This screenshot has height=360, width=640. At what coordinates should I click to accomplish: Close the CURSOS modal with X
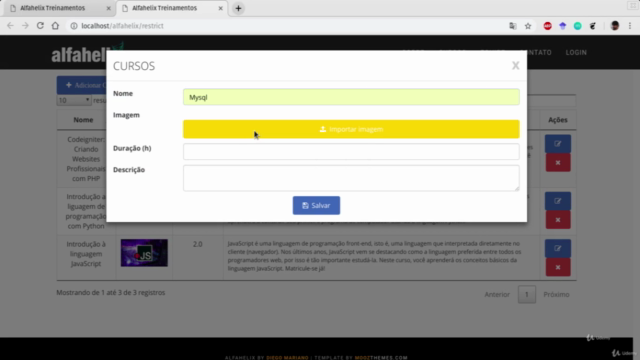click(516, 66)
